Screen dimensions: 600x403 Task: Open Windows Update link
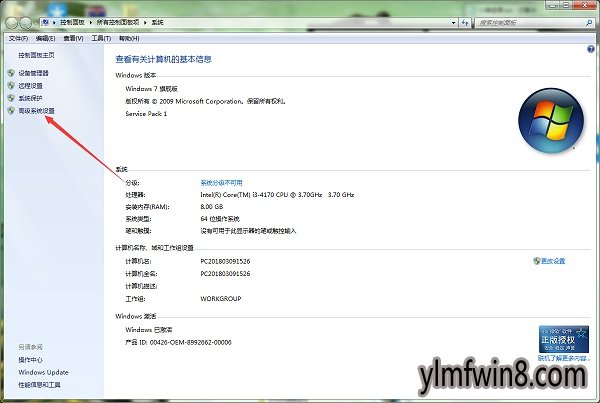tap(43, 372)
